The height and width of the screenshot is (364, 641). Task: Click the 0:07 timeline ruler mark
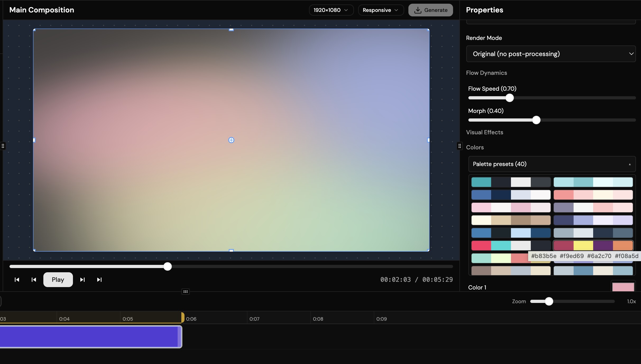(254, 319)
